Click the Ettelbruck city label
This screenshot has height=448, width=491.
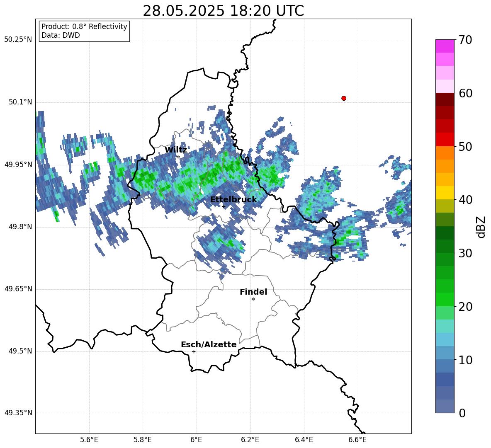[x=233, y=200]
